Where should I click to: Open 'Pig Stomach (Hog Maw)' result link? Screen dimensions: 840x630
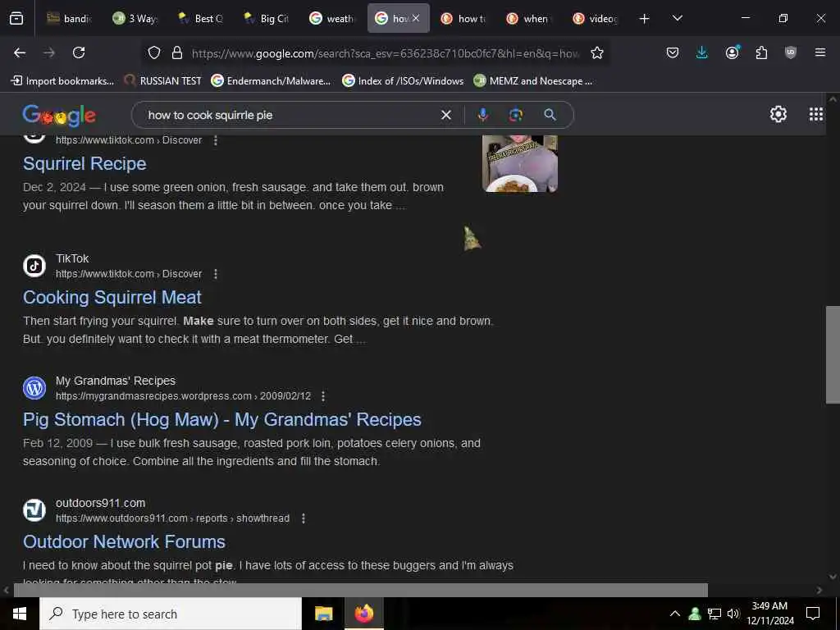[x=221, y=419]
